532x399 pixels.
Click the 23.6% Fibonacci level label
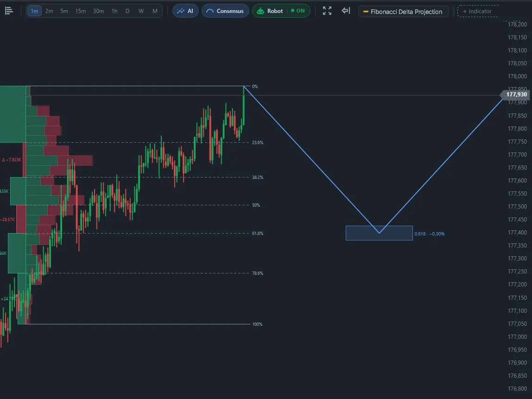tap(258, 143)
